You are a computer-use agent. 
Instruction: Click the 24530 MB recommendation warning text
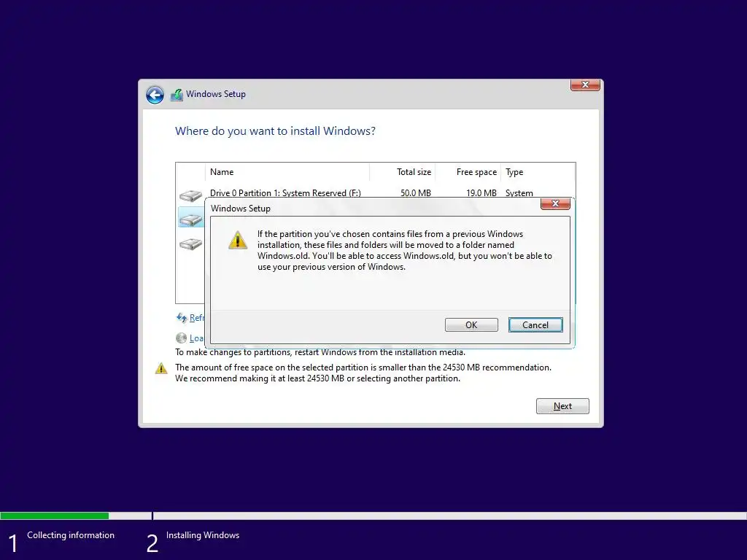coord(363,373)
